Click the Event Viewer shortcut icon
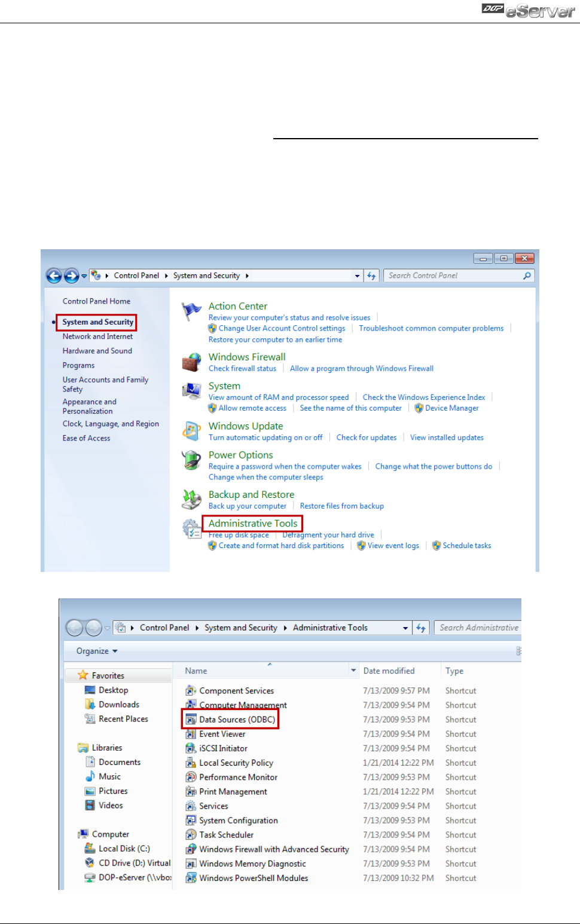 (191, 734)
